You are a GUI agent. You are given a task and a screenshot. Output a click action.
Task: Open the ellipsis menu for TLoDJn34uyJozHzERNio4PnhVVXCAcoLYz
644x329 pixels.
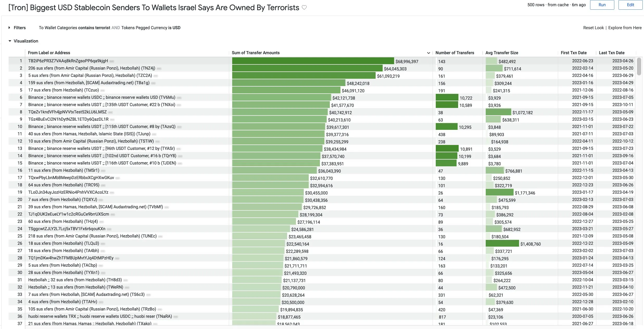tap(112, 193)
